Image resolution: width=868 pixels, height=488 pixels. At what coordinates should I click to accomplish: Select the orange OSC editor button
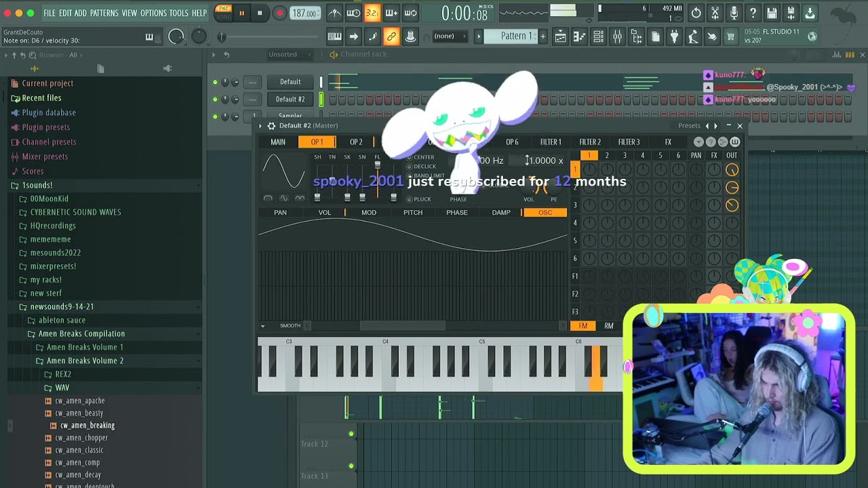(545, 213)
